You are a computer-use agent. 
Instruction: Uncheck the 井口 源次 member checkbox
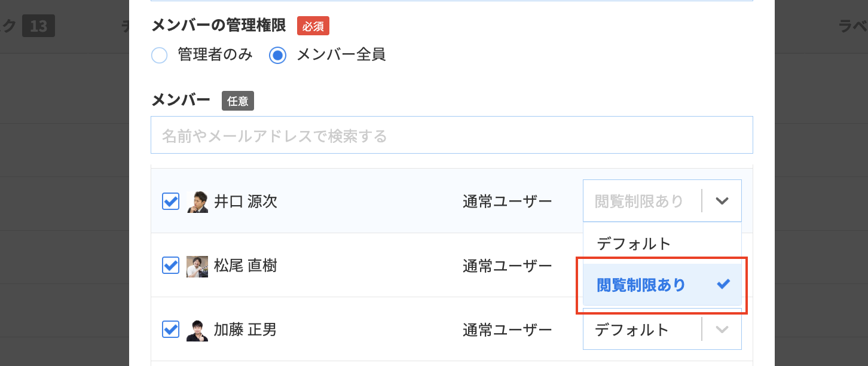click(171, 202)
